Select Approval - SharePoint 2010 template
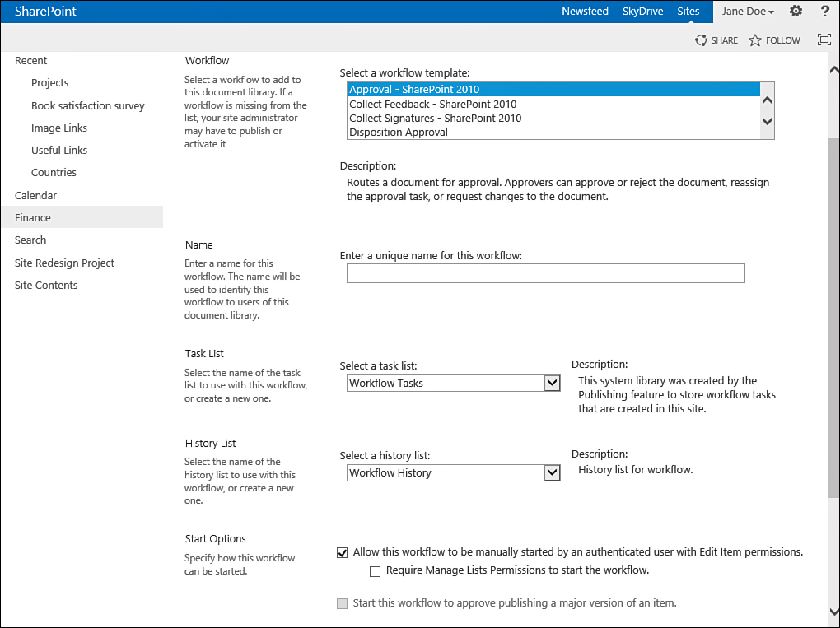This screenshot has width=840, height=628. 553,90
